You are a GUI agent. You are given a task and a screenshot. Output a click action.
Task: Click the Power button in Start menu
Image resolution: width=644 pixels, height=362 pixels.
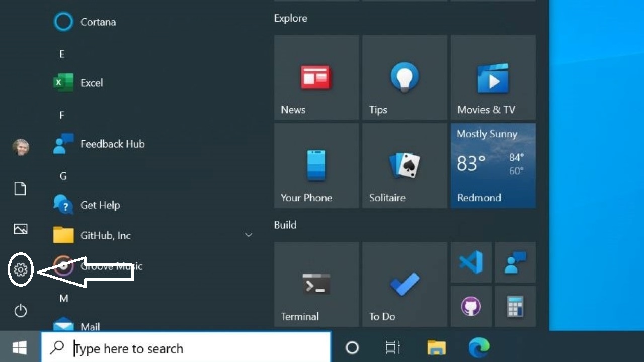click(x=20, y=311)
